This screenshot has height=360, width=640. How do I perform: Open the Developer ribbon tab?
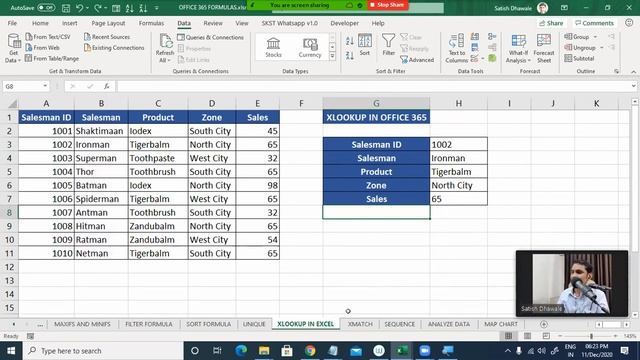click(x=344, y=23)
